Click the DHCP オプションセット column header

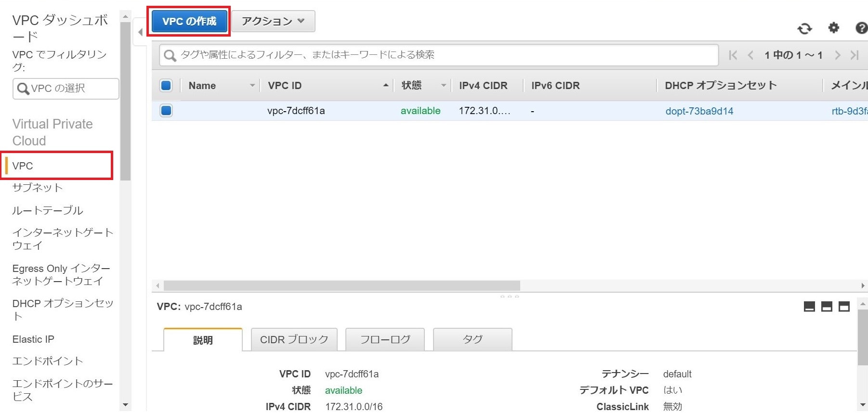pos(721,86)
